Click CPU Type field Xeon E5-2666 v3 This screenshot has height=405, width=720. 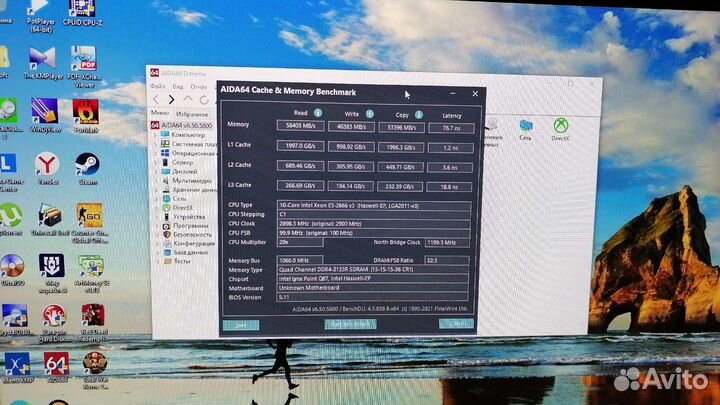(374, 206)
